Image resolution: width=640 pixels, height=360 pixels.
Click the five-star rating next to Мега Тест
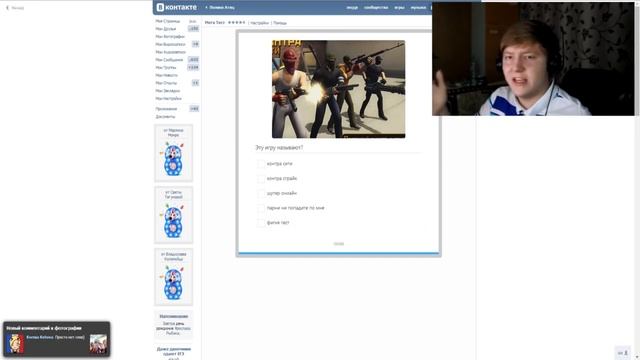pyautogui.click(x=237, y=22)
